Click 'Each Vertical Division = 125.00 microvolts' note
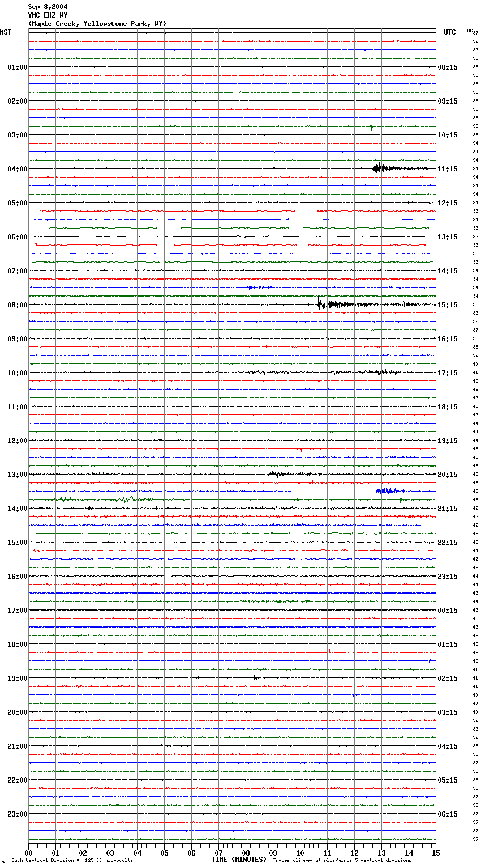Screen dimensions: 481x868 pyautogui.click(x=72, y=861)
